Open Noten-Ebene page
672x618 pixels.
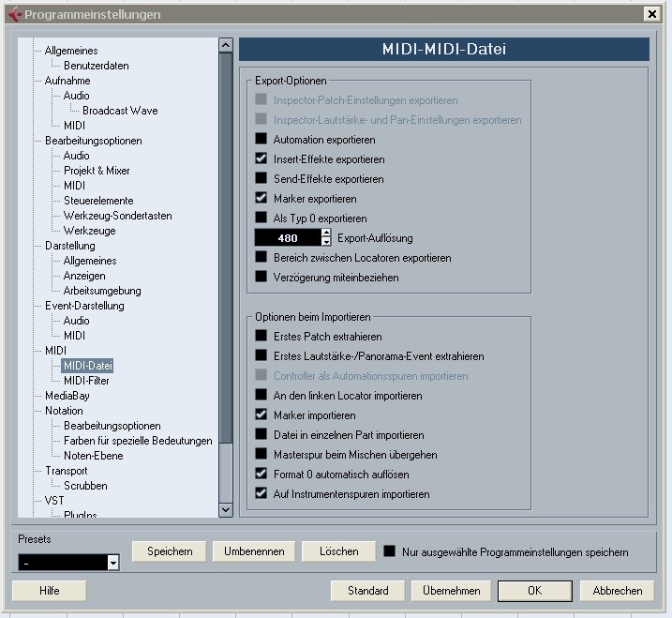(93, 456)
